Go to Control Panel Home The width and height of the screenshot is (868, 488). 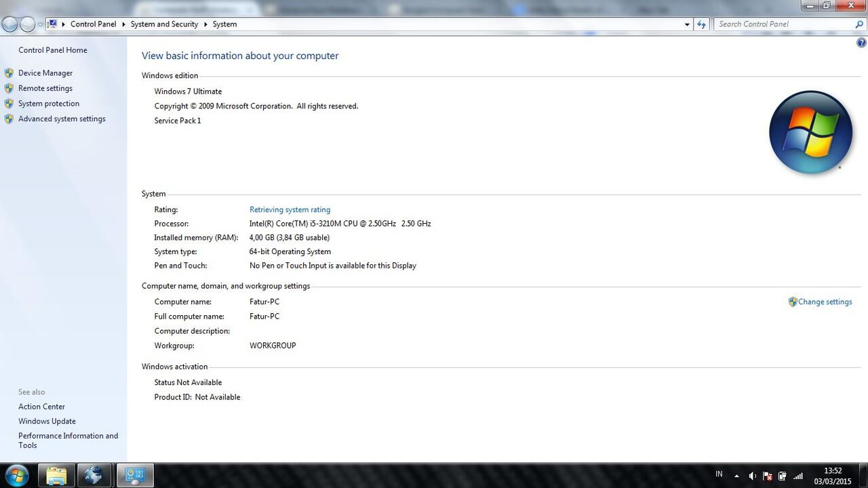click(53, 50)
